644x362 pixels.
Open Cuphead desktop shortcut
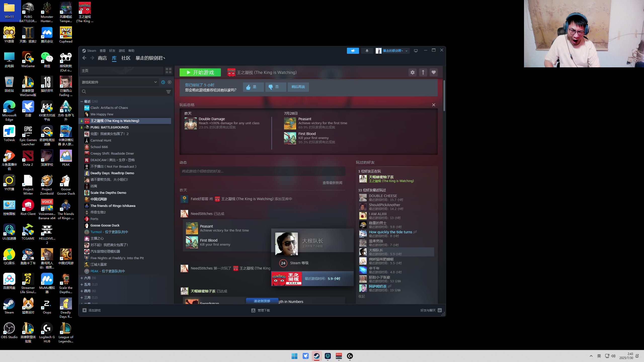[x=66, y=35]
